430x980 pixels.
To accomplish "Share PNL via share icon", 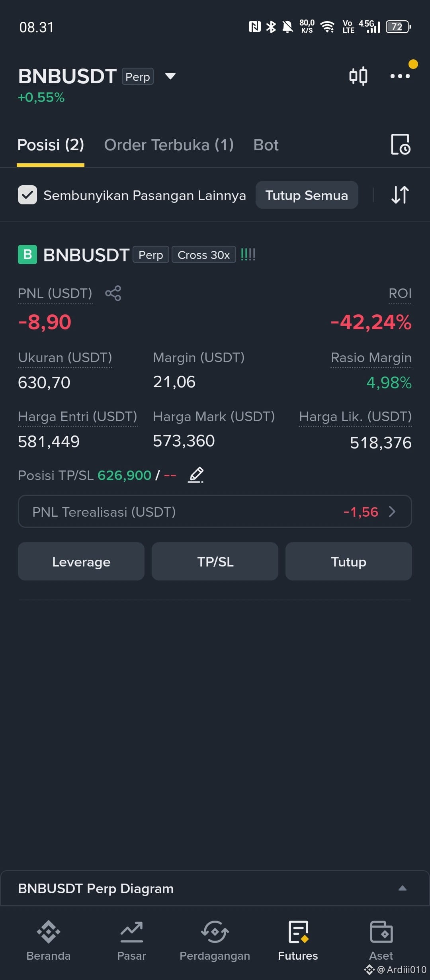I will (113, 293).
